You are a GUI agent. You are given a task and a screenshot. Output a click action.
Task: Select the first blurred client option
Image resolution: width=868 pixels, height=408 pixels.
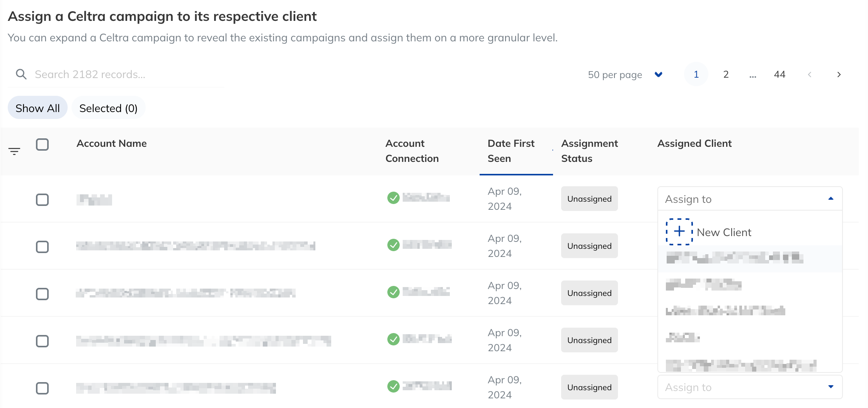pos(750,258)
